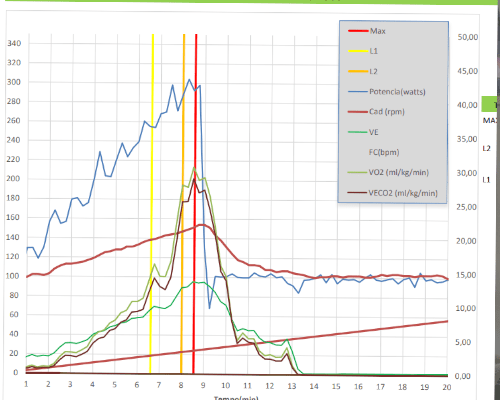Click the Max legend entry
Screen dimensions: 500x400
[367, 31]
